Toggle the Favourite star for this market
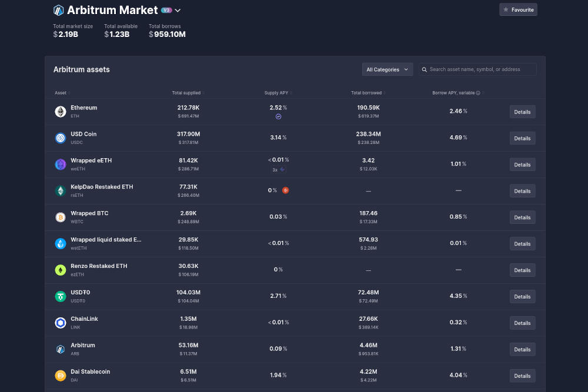 518,9
